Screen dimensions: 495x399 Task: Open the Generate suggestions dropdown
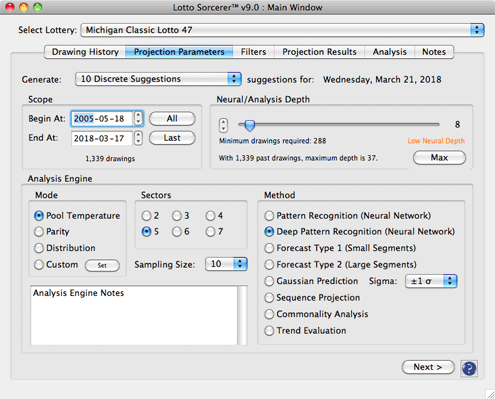click(158, 79)
